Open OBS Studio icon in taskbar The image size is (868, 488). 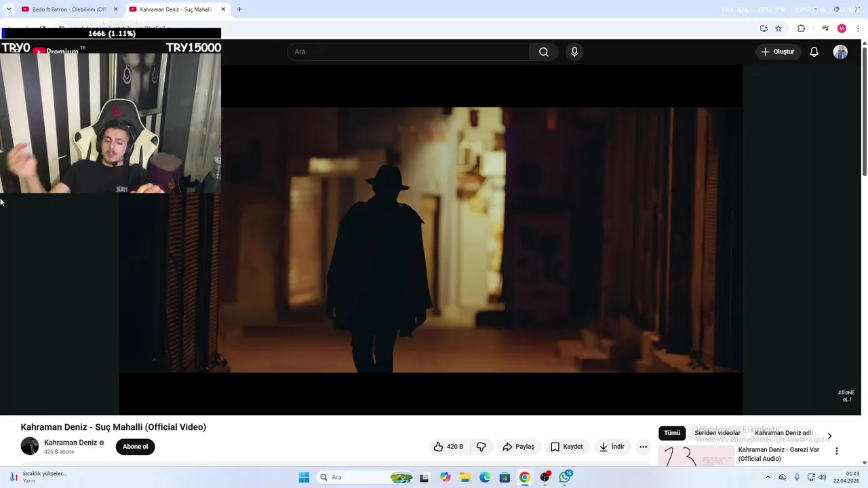(x=545, y=477)
